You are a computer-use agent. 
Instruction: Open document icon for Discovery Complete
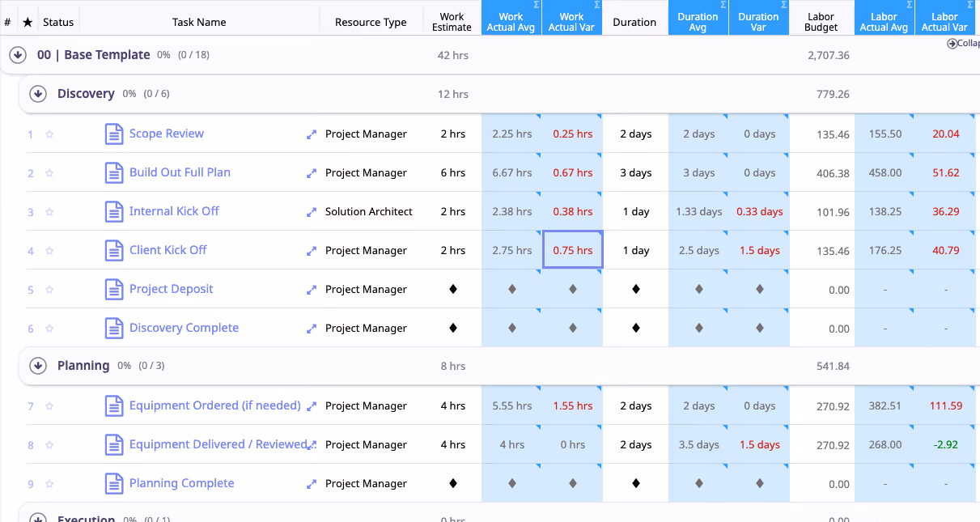pos(114,328)
